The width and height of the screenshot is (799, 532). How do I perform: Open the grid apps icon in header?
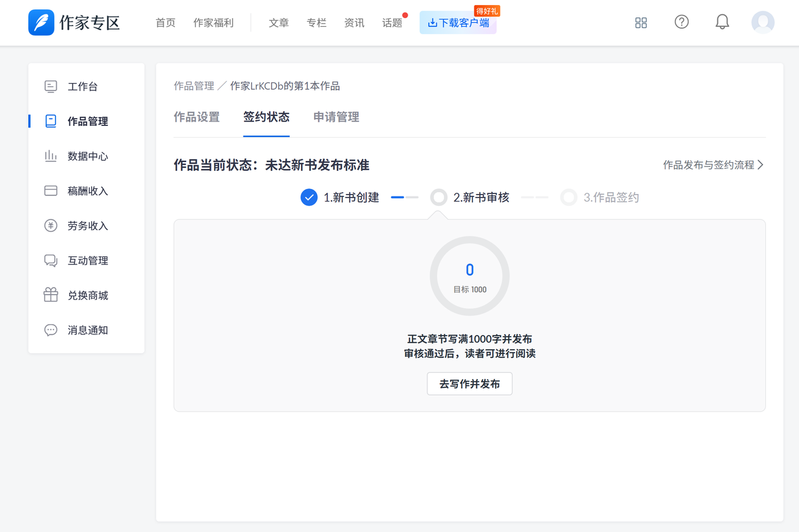pyautogui.click(x=640, y=23)
